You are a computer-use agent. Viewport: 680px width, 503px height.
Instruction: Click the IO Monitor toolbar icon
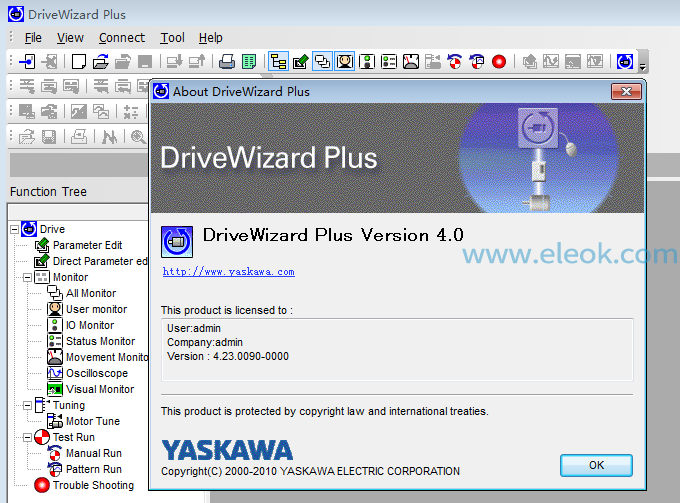(367, 62)
